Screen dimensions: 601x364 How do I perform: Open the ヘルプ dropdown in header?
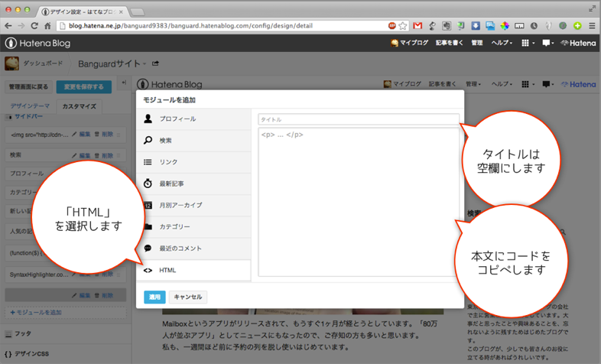click(x=502, y=43)
